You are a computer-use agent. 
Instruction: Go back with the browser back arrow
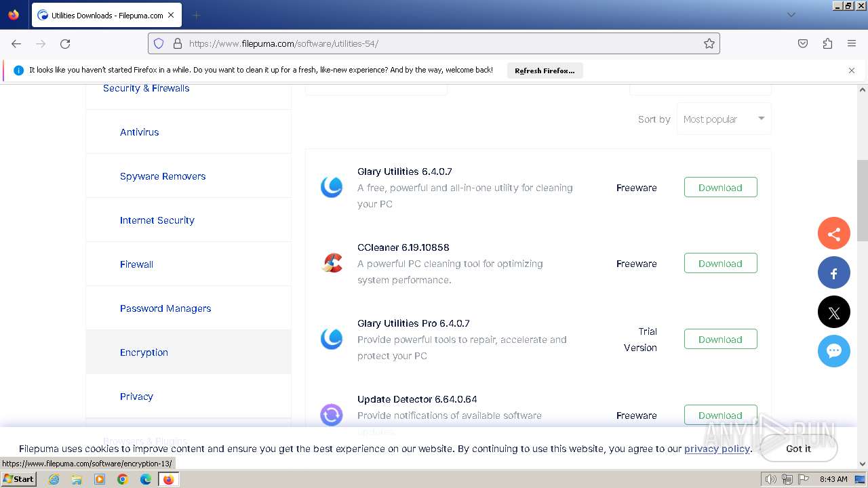tap(16, 43)
